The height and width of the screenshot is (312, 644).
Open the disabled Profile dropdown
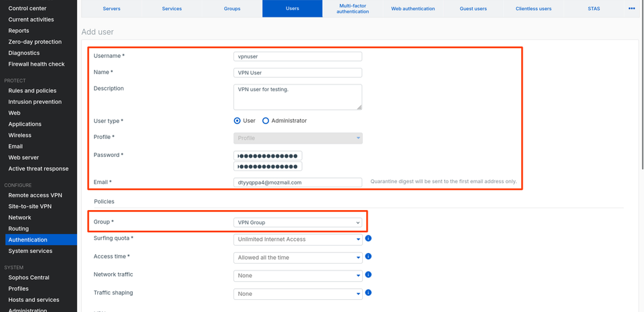(298, 138)
